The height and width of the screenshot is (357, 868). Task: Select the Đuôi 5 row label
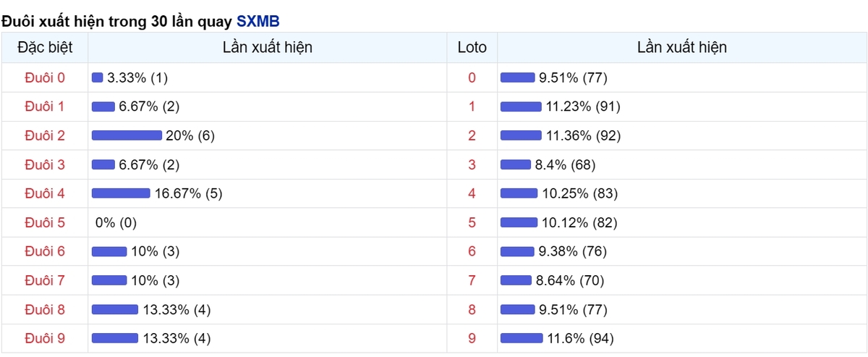[45, 222]
